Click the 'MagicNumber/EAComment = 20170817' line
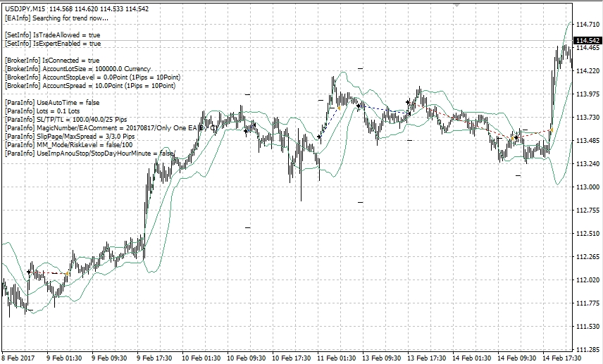The image size is (603, 364). pos(111,128)
